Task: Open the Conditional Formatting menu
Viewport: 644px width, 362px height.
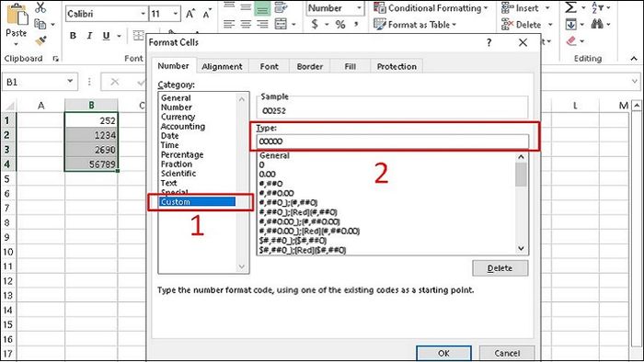Action: point(431,7)
